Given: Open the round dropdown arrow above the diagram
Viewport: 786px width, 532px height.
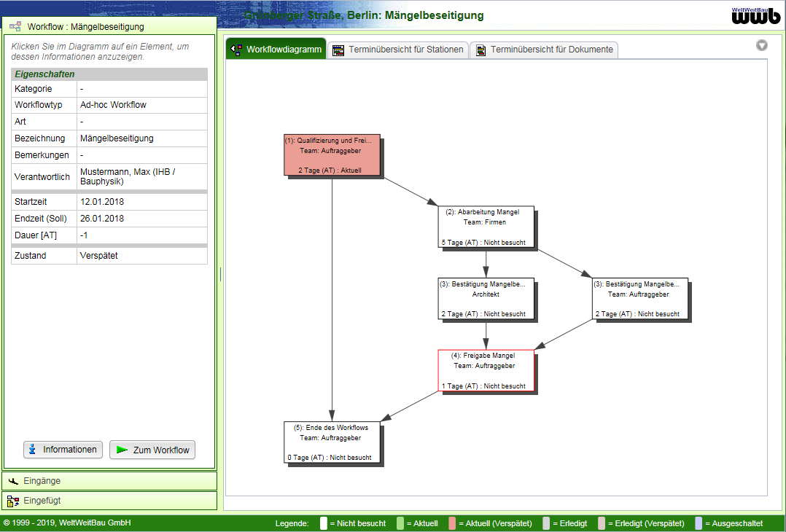Looking at the screenshot, I should (762, 46).
